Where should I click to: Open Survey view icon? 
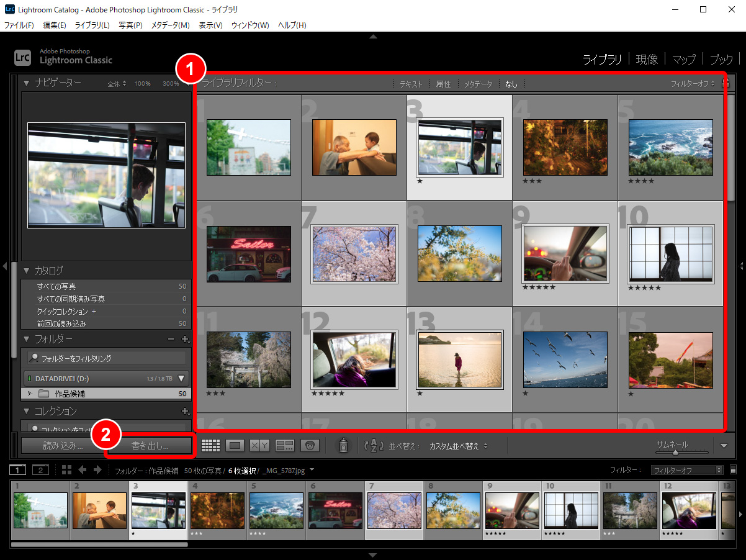(285, 446)
